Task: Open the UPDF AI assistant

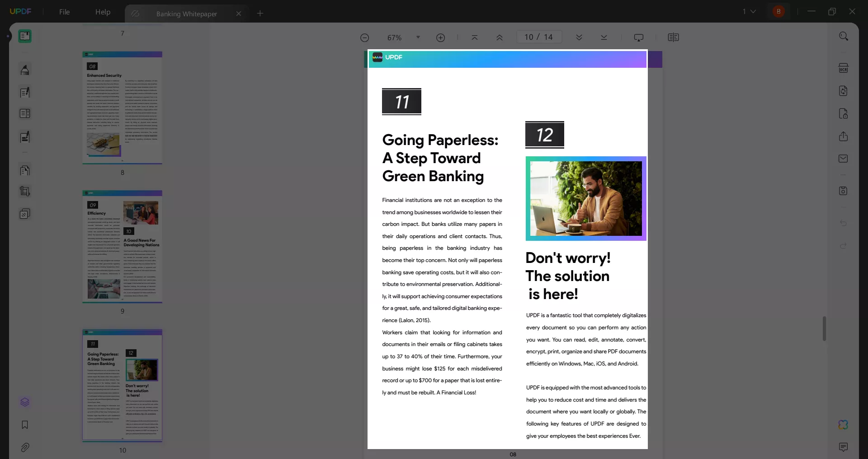Action: point(844,425)
